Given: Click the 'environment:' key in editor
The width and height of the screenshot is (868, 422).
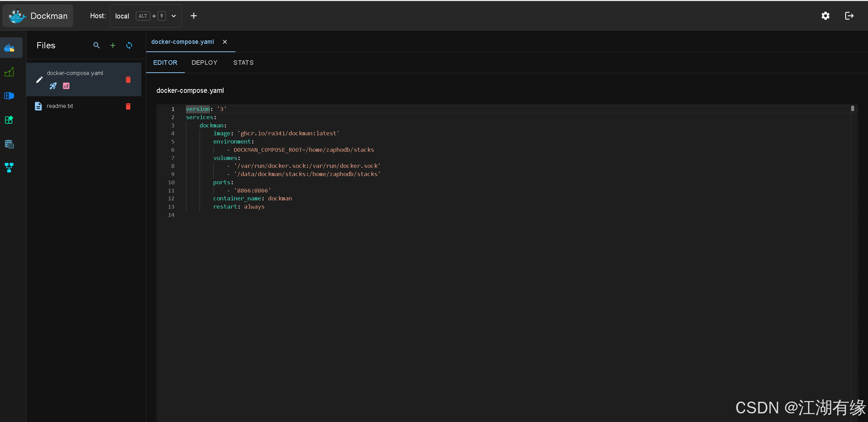Looking at the screenshot, I should [x=233, y=141].
